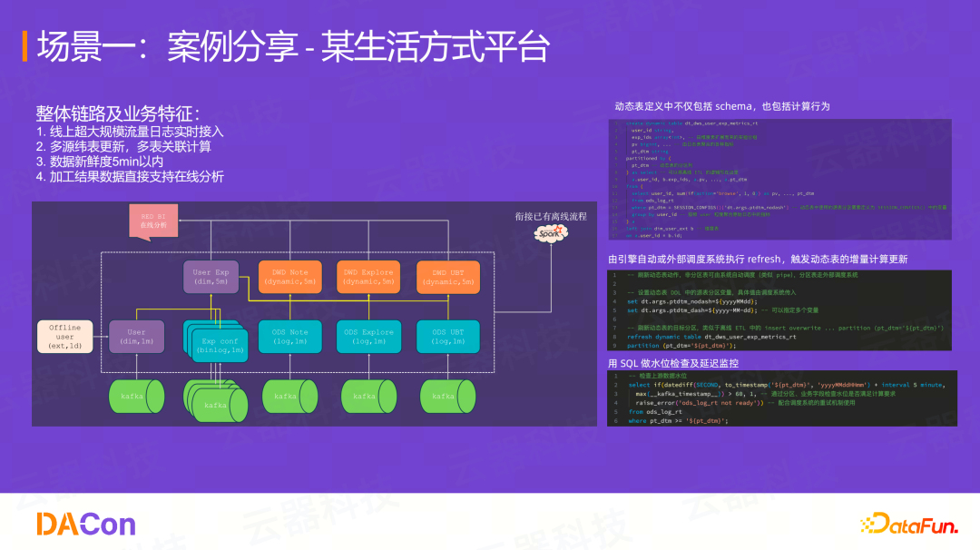Click the DataFun logo in the footer
980x550 pixels.
[909, 524]
